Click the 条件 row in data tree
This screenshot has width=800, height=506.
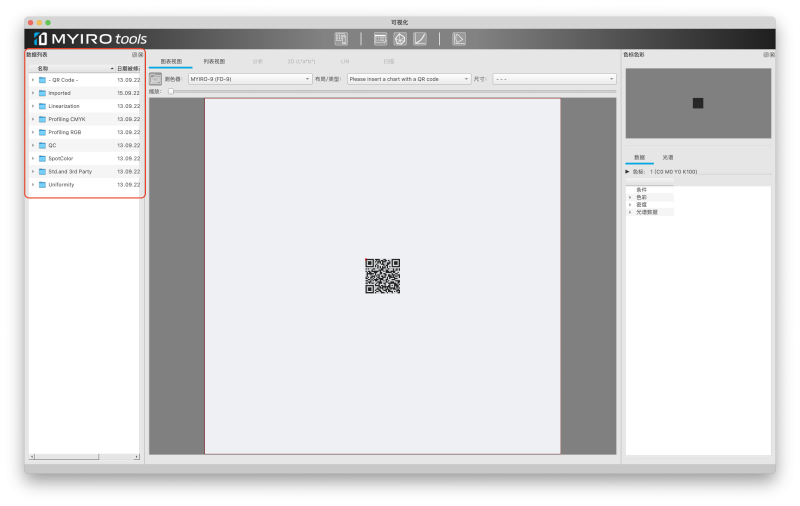[x=641, y=190]
